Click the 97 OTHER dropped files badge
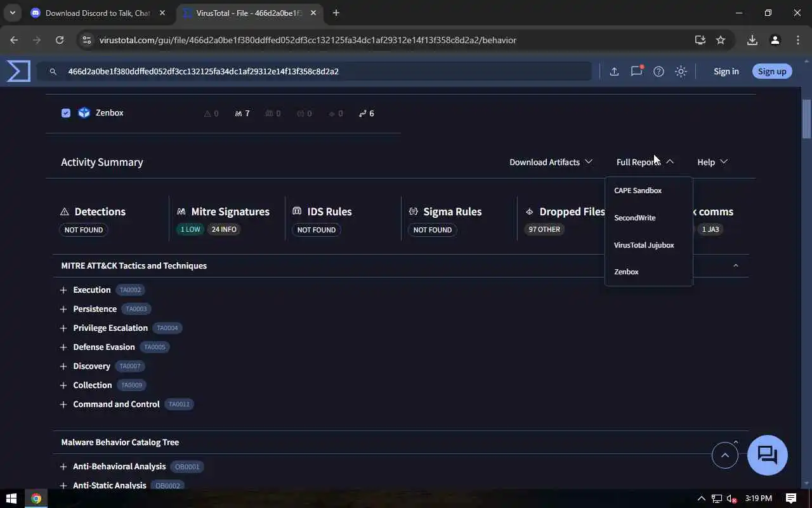812x508 pixels. tap(544, 229)
